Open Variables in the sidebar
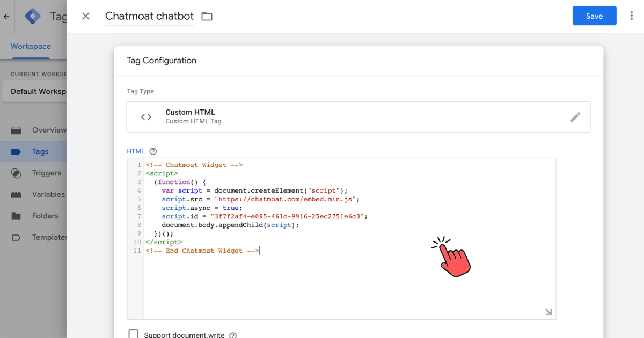 pos(48,194)
